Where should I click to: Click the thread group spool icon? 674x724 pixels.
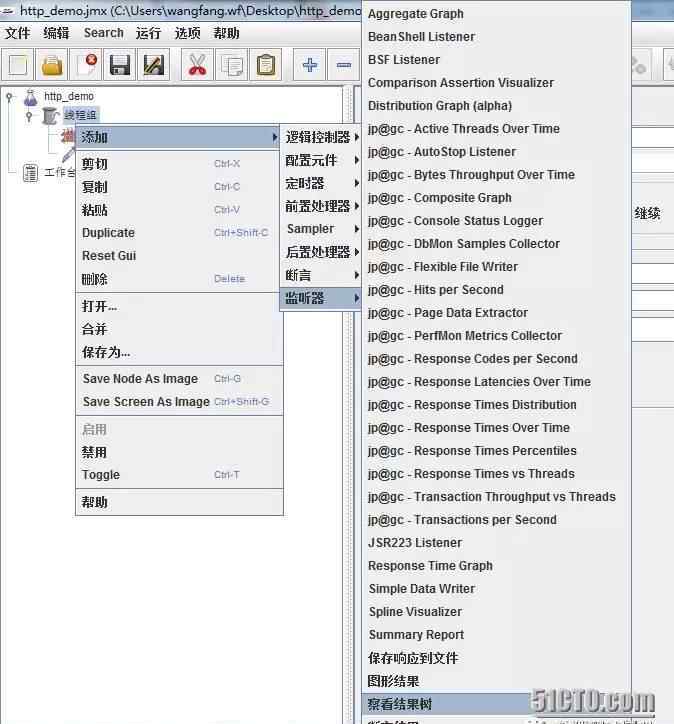click(x=50, y=115)
